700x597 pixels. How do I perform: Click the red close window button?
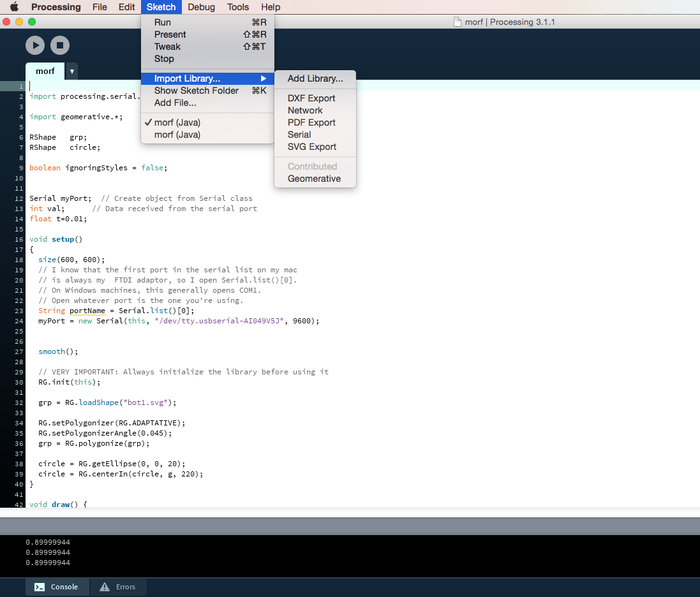pyautogui.click(x=6, y=22)
